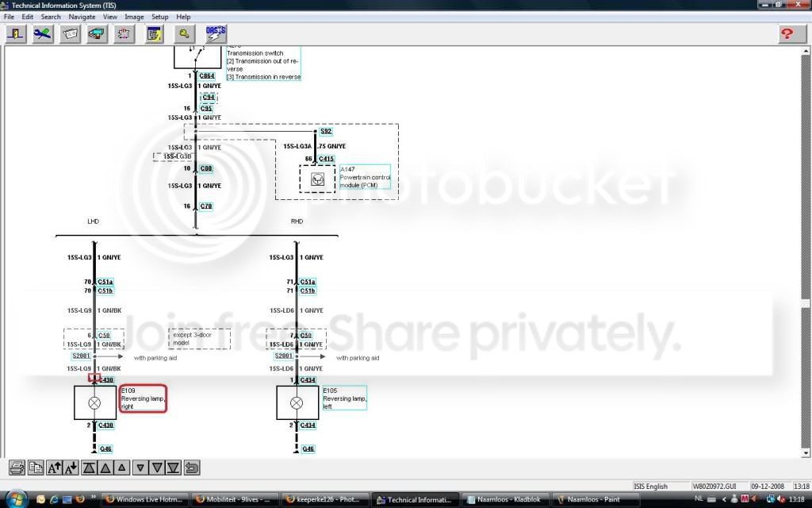Follow the C51a link on RHD branch
Screen dimensions: 812x508
[308, 282]
